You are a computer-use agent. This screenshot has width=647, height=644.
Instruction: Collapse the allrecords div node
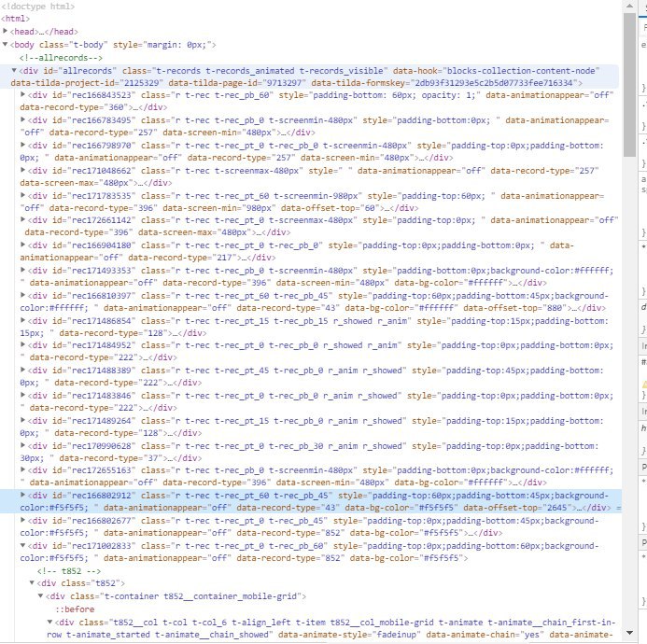14,70
